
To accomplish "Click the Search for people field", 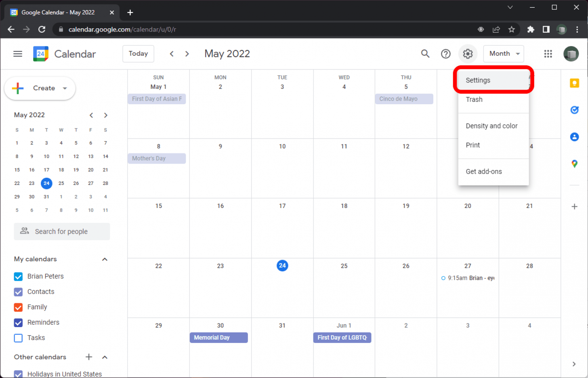I will [x=61, y=231].
